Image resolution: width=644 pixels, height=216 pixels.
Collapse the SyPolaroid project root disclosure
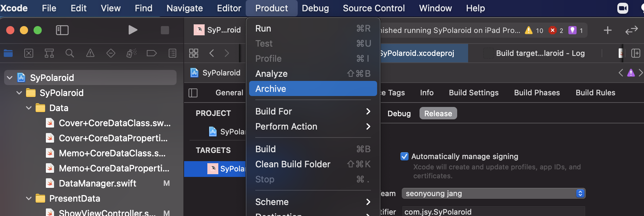10,78
